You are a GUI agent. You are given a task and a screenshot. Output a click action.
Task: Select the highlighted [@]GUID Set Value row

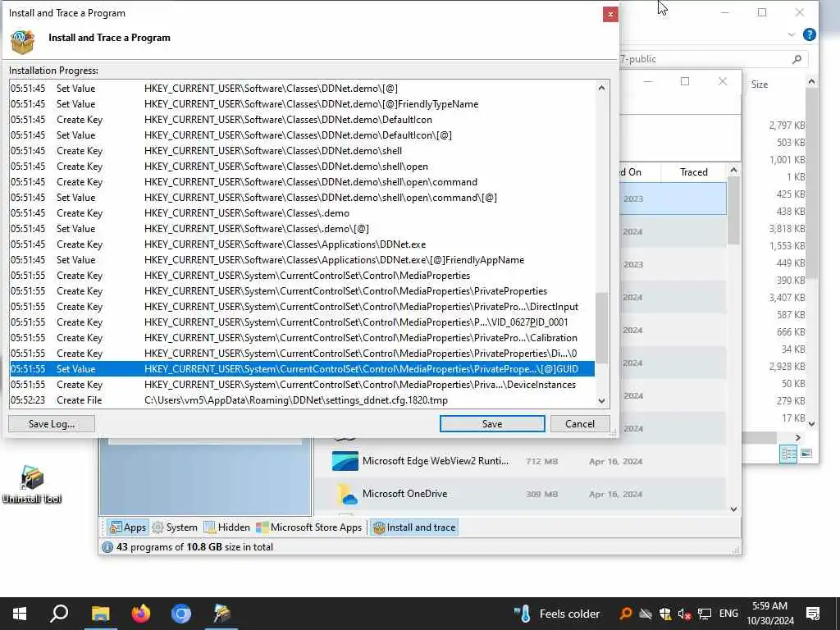point(302,369)
